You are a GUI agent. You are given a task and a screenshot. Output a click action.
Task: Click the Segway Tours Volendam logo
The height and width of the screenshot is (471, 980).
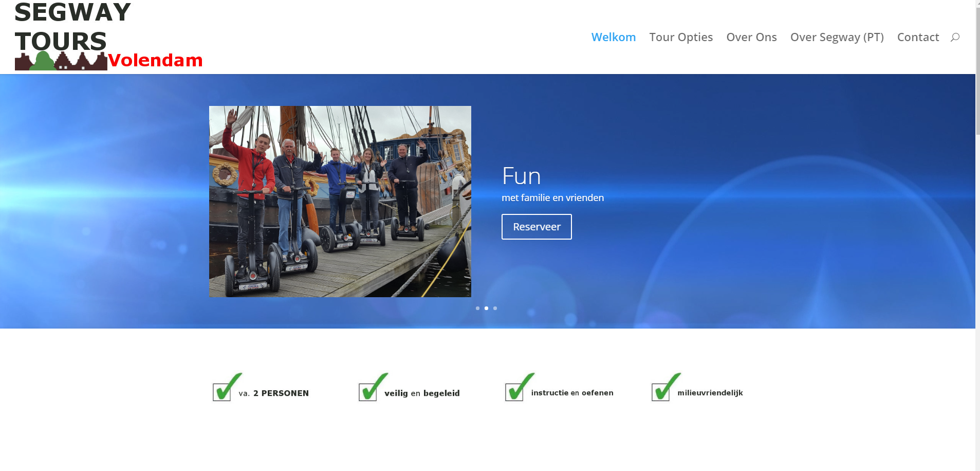[x=108, y=35]
